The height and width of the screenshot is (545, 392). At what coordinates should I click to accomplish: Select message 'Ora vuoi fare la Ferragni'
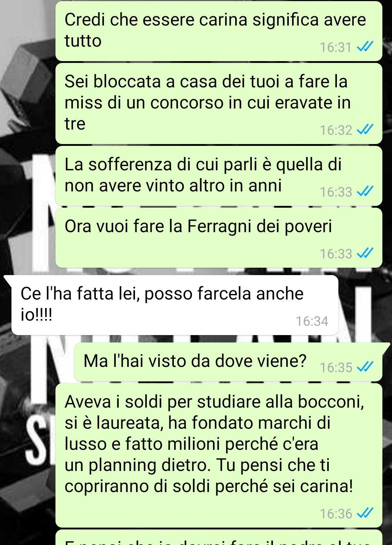pyautogui.click(x=219, y=238)
